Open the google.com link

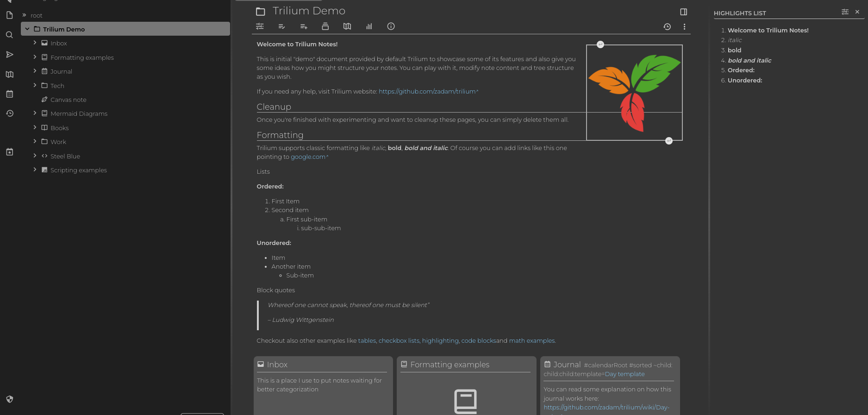(x=309, y=157)
